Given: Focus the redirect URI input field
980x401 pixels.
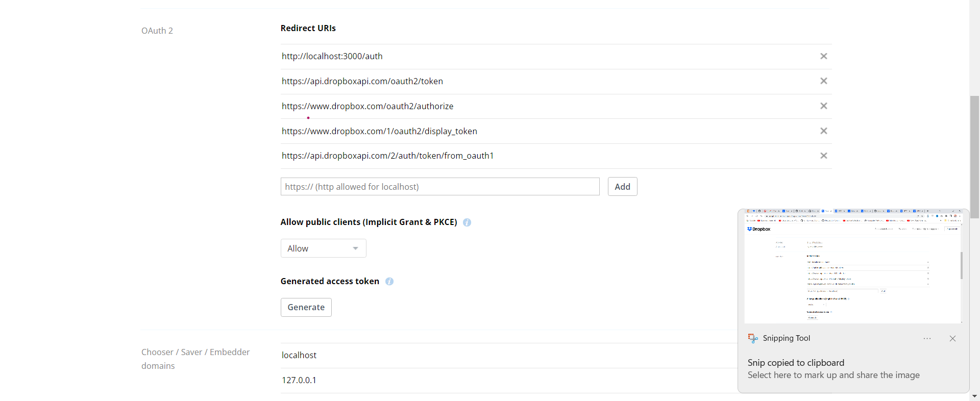Looking at the screenshot, I should click(439, 187).
